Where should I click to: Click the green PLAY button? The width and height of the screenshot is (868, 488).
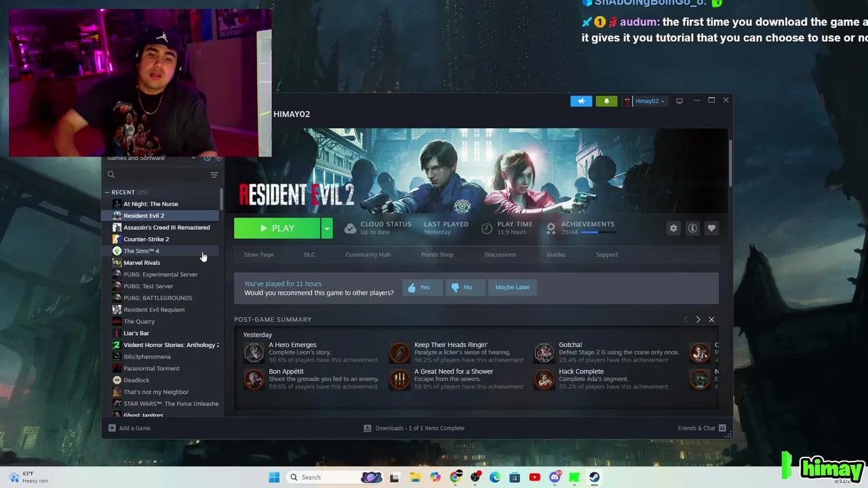pyautogui.click(x=277, y=228)
